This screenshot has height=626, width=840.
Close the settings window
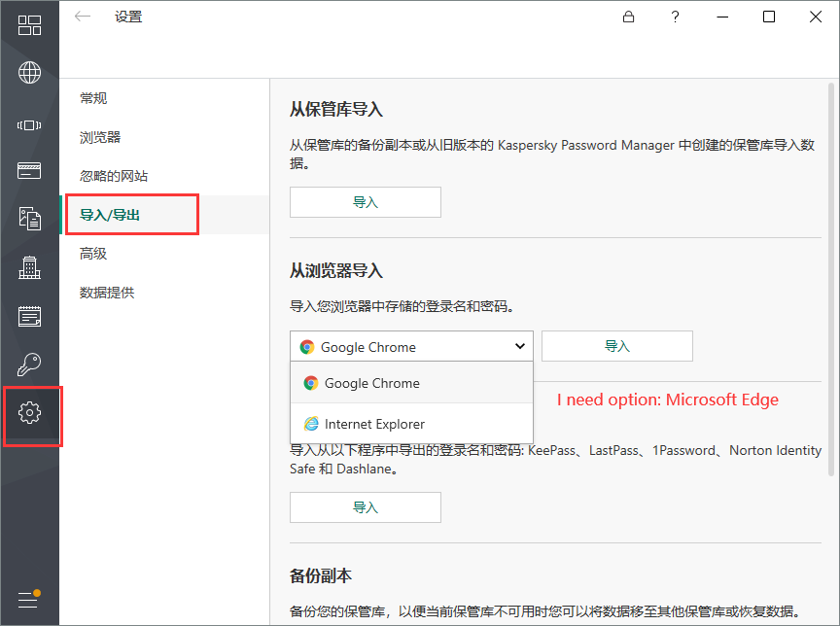(816, 17)
